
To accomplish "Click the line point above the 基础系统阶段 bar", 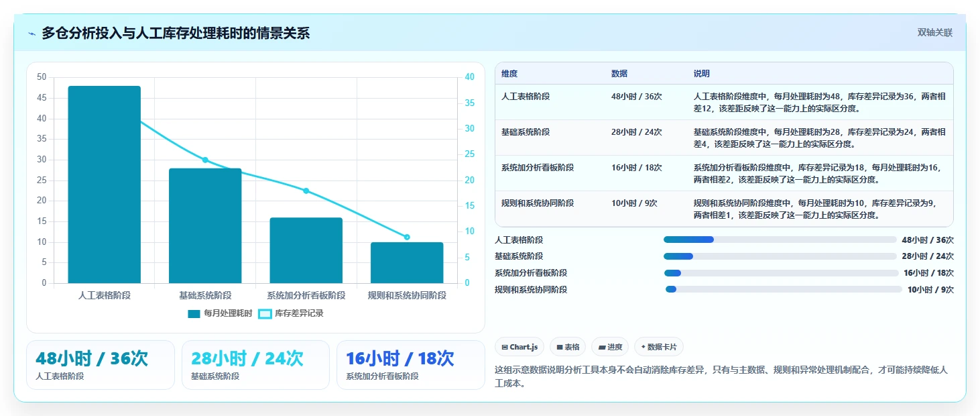I will (x=205, y=160).
